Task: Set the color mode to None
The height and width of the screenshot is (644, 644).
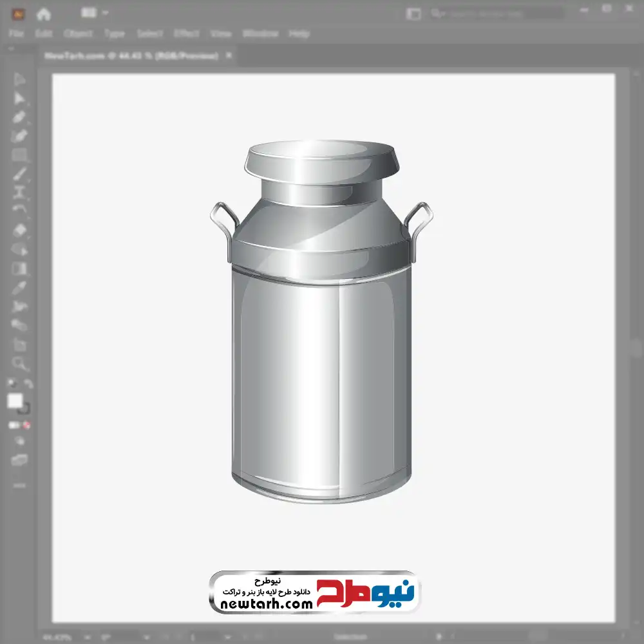Action: 27,426
